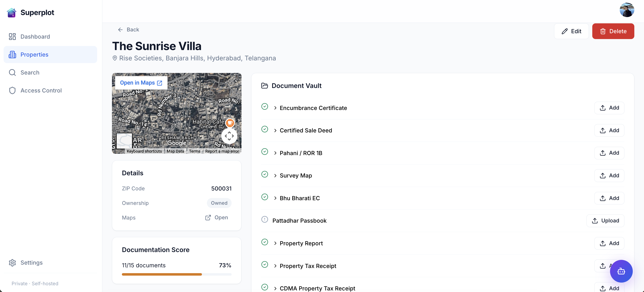Click the map fullscreen pan control icon
644x292 pixels.
click(x=229, y=136)
